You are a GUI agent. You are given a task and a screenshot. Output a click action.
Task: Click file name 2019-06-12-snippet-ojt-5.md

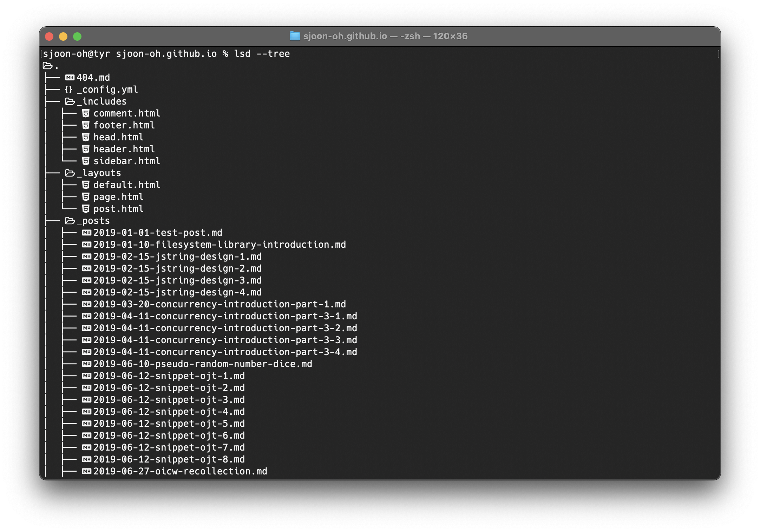[x=169, y=424]
